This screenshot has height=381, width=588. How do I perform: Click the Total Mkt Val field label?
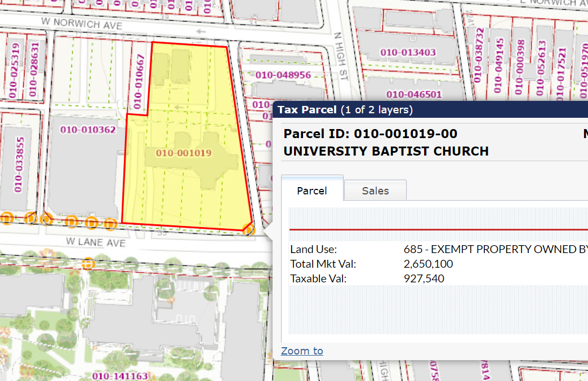pos(323,264)
